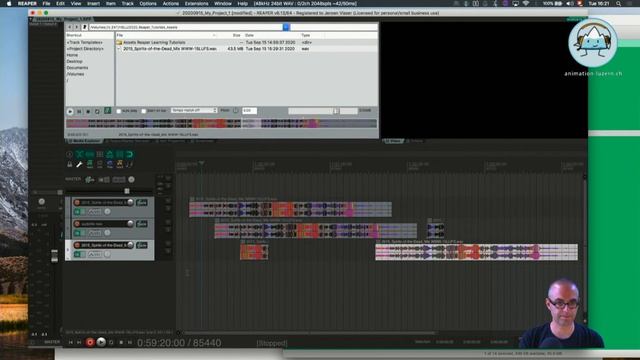The width and height of the screenshot is (640, 360).
Task: Click the Media Explorer back arrow
Action: click(x=70, y=27)
